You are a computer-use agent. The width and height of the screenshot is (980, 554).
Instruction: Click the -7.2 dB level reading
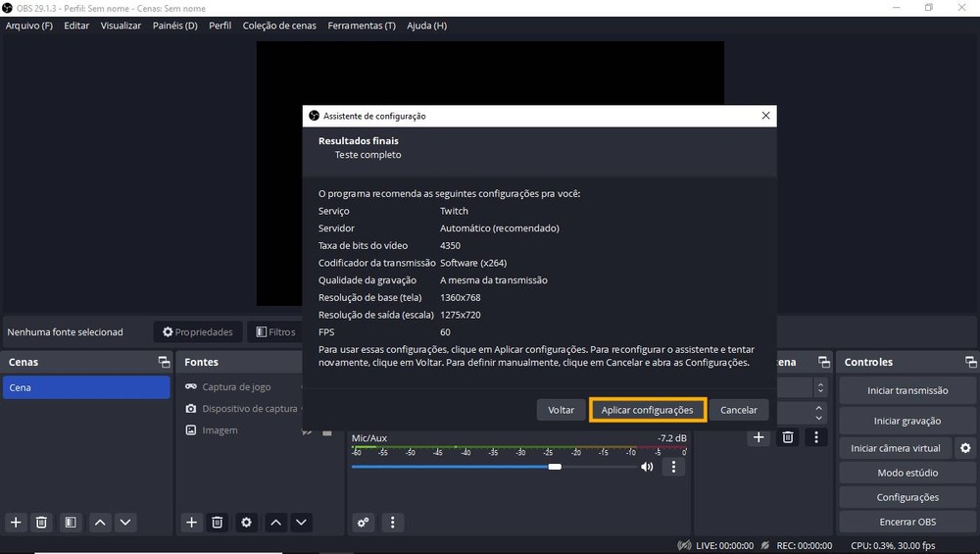pyautogui.click(x=672, y=437)
